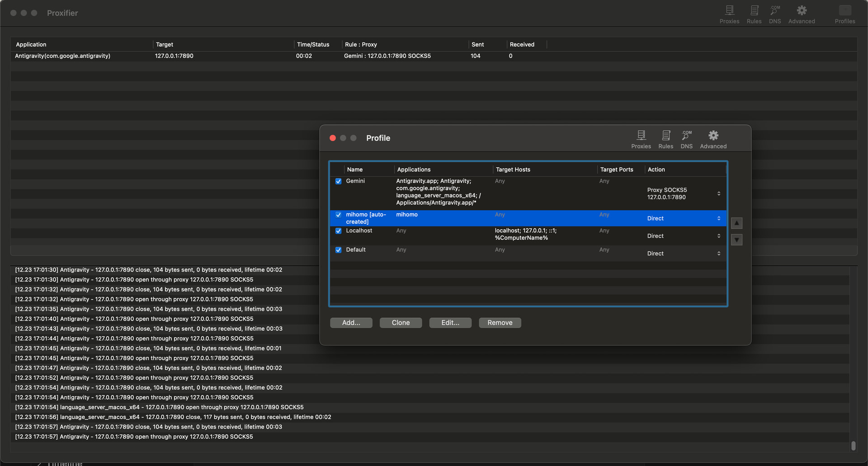Select the Antigravity(com.google.antigravity) connection row
Screen dimensions: 868x466
pyautogui.click(x=434, y=56)
